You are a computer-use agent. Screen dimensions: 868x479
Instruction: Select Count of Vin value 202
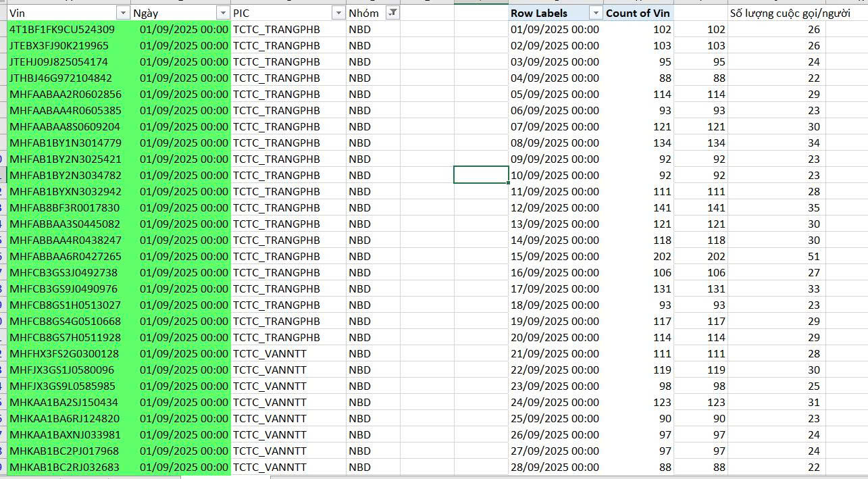tap(638, 256)
